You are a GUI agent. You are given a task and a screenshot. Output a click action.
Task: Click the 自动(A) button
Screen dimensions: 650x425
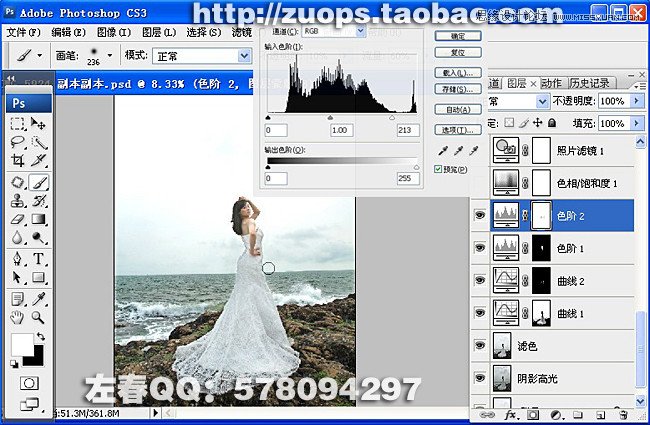(x=458, y=110)
